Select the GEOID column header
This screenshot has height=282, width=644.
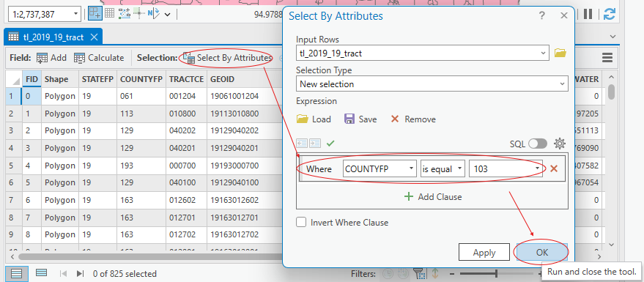(x=223, y=79)
